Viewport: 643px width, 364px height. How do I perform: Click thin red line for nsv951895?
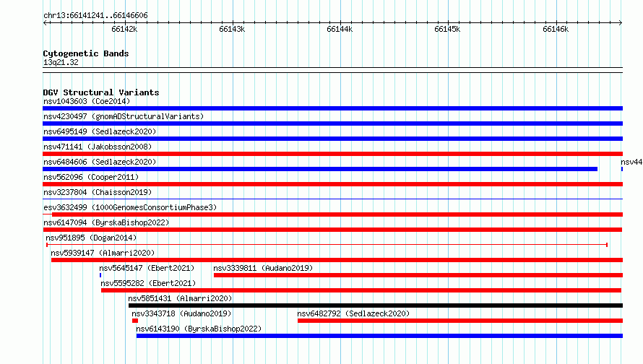tap(327, 245)
